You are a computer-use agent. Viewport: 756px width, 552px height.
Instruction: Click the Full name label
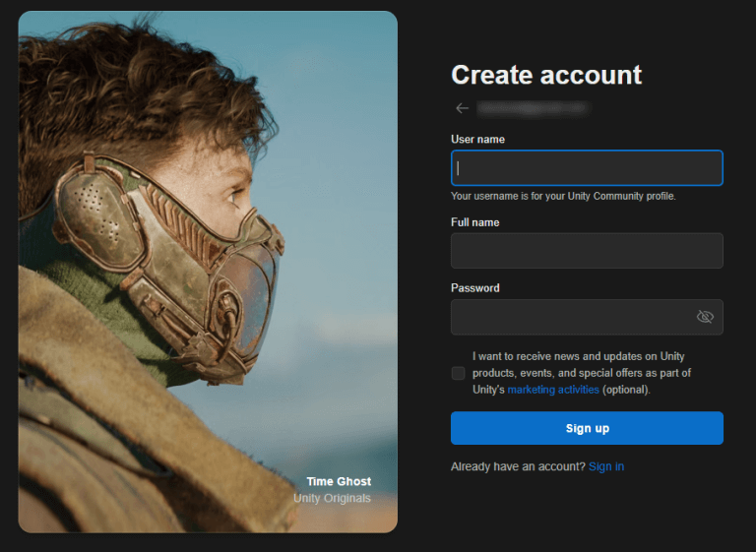click(x=474, y=222)
